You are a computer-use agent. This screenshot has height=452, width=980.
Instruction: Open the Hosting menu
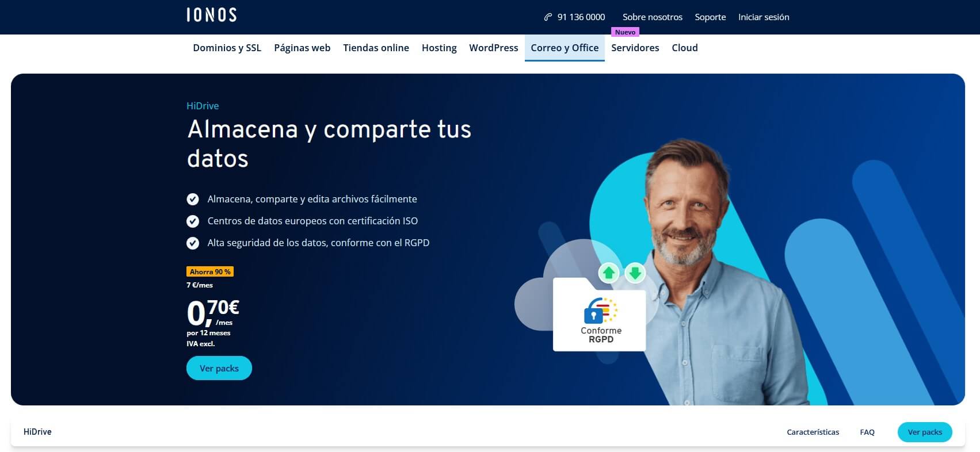pyautogui.click(x=439, y=48)
